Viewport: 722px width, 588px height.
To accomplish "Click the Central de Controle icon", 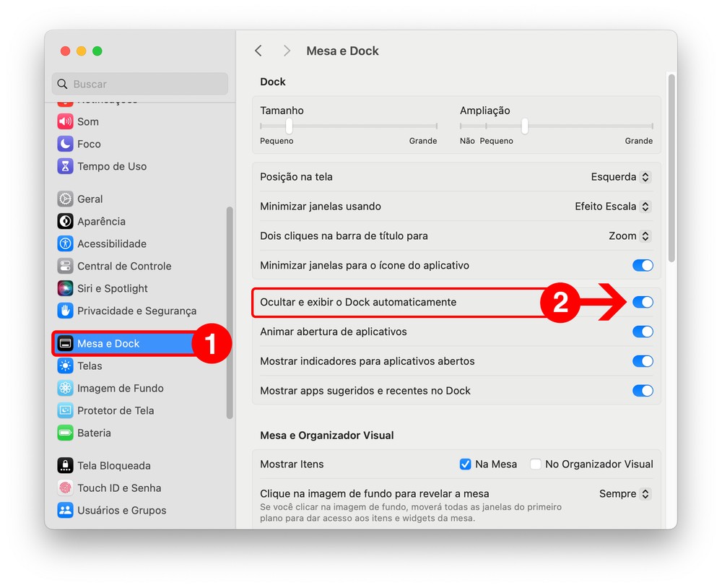I will 65,266.
